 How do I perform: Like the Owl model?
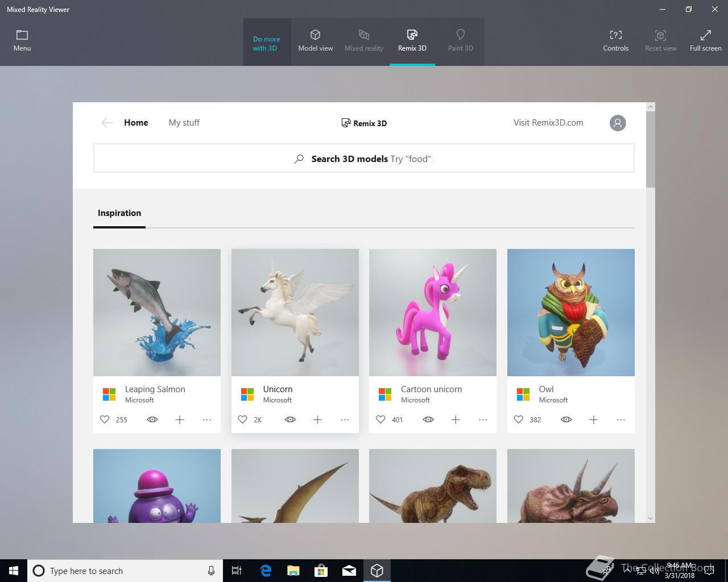click(519, 419)
